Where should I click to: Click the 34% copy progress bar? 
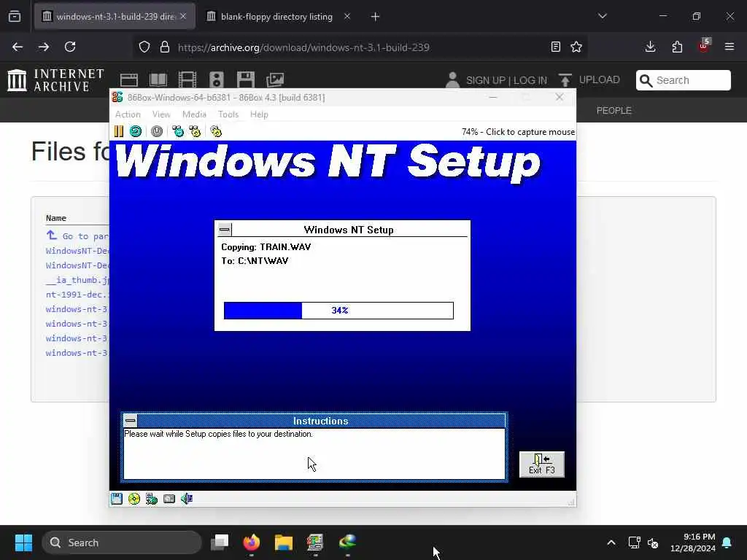(x=338, y=311)
